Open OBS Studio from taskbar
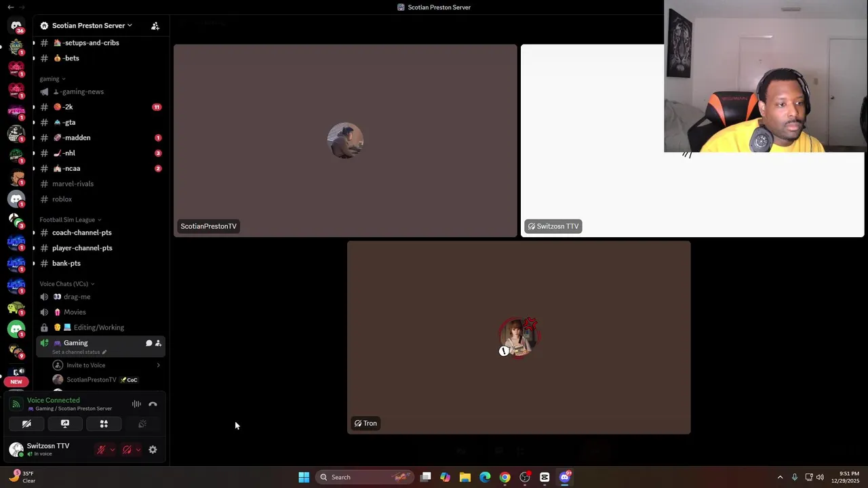The image size is (868, 488). tap(525, 477)
